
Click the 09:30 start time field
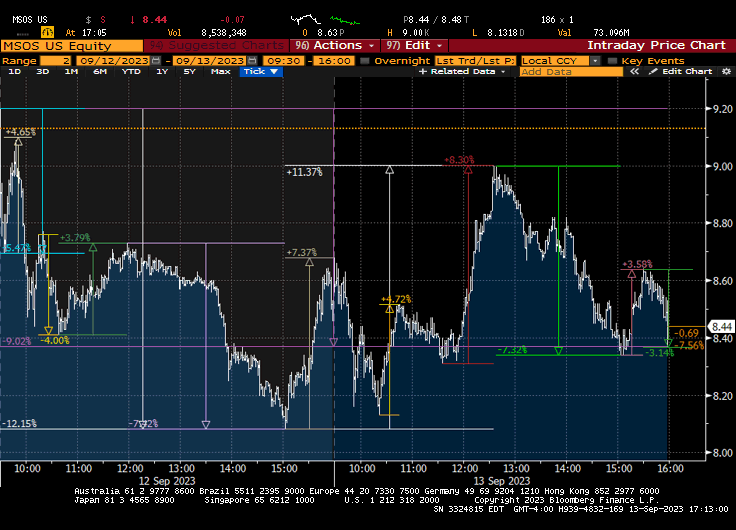[284, 61]
